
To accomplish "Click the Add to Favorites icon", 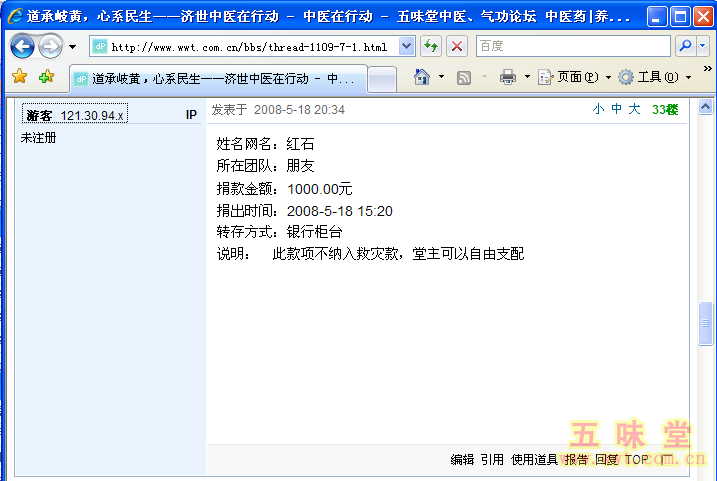I will [x=46, y=77].
